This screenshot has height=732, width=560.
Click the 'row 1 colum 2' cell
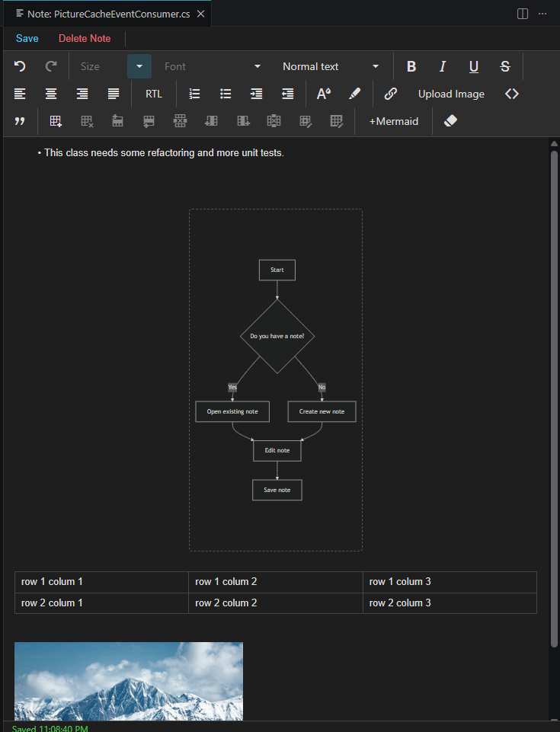pos(276,582)
